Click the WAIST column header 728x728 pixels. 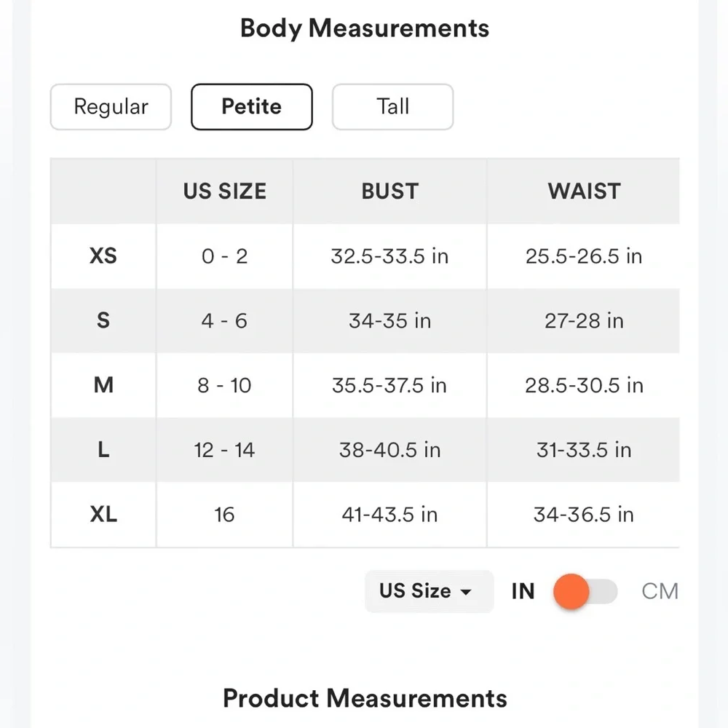(584, 191)
